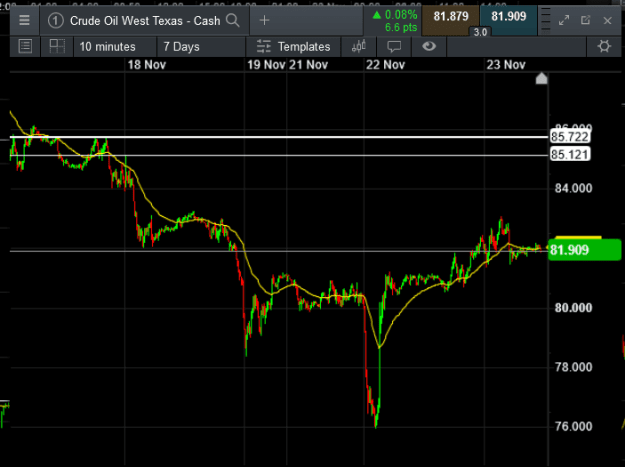
Task: Click the 19 Nov date label
Action: pyautogui.click(x=266, y=65)
